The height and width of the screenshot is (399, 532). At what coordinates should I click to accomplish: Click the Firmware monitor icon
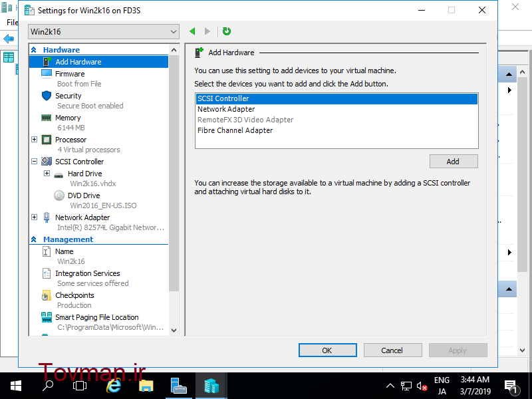[47, 74]
